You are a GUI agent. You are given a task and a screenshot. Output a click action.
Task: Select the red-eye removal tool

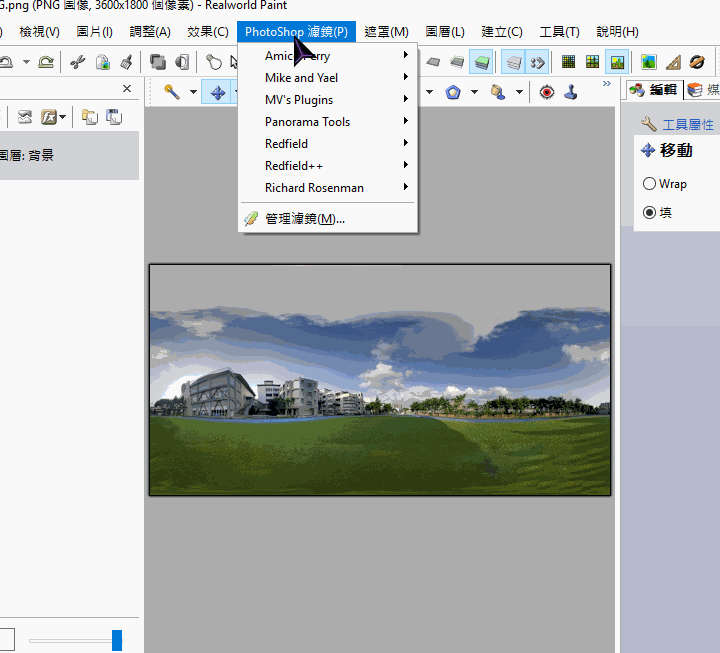pyautogui.click(x=546, y=92)
